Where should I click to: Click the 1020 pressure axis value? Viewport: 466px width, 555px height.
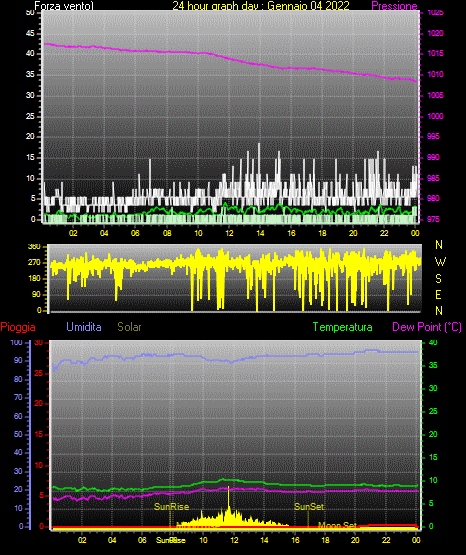click(x=435, y=33)
